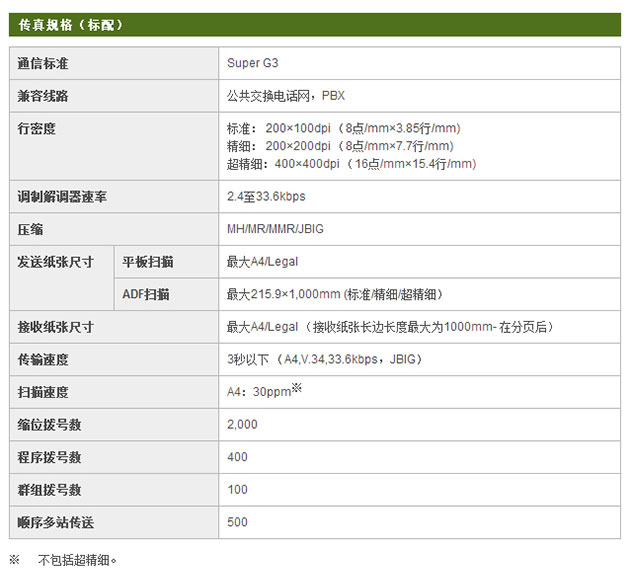This screenshot has height=579, width=630.
Task: Click the 行密度 row label
Action: [36, 129]
